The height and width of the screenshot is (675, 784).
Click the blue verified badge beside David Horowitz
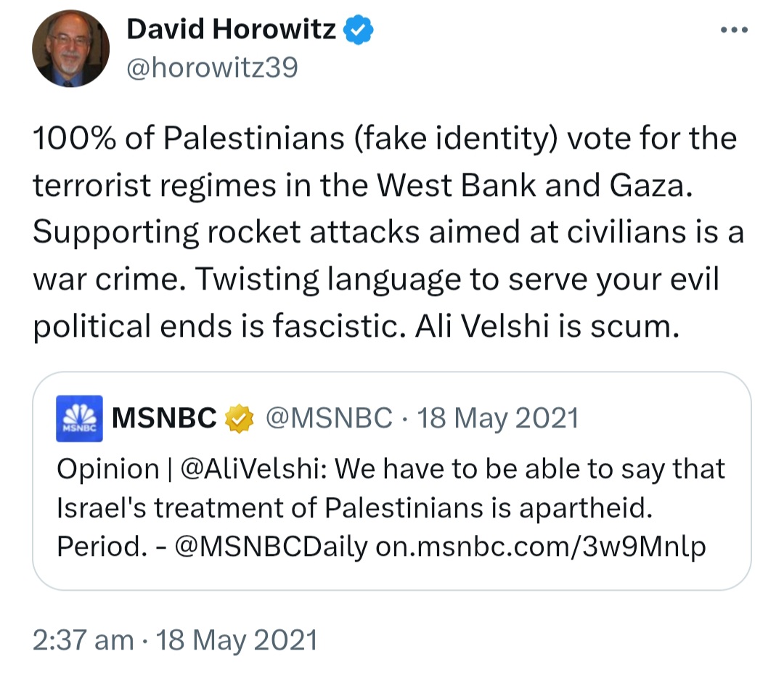click(x=359, y=30)
